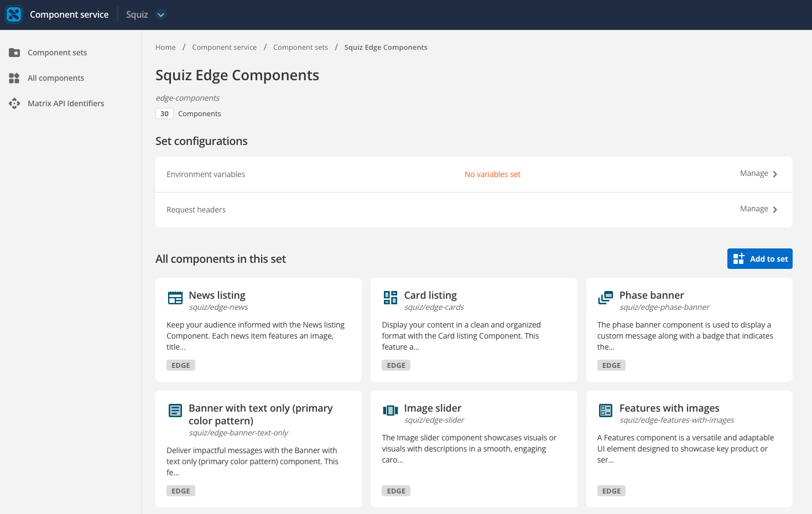Click the Add to set button

tap(759, 259)
